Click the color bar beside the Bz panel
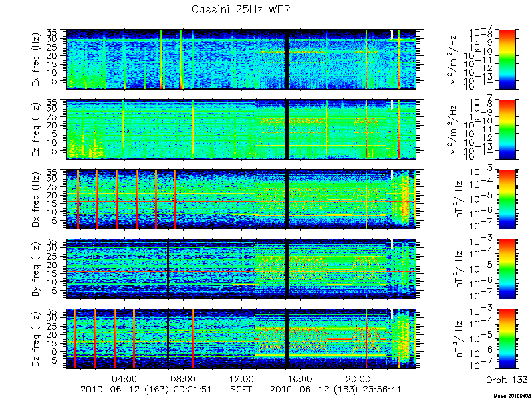Image resolution: width=532 pixels, height=399 pixels. tap(507, 339)
